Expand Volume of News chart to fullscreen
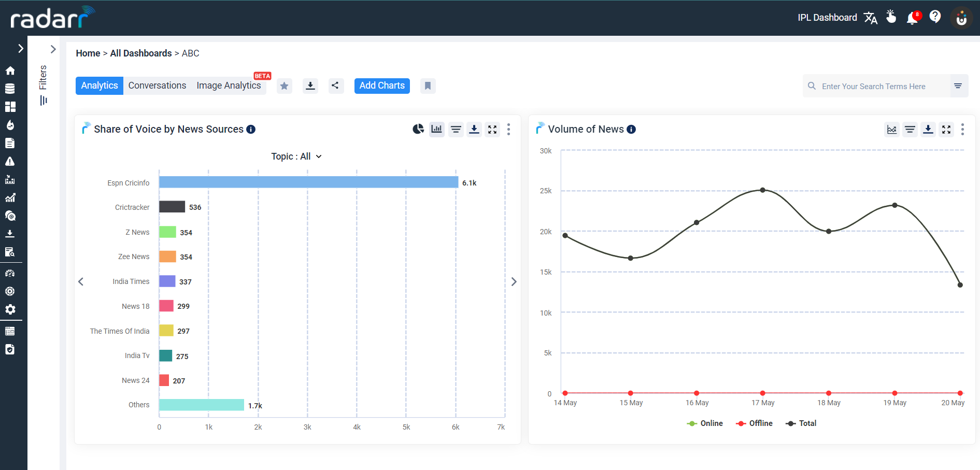Screen dimensions: 980x470 point(946,129)
